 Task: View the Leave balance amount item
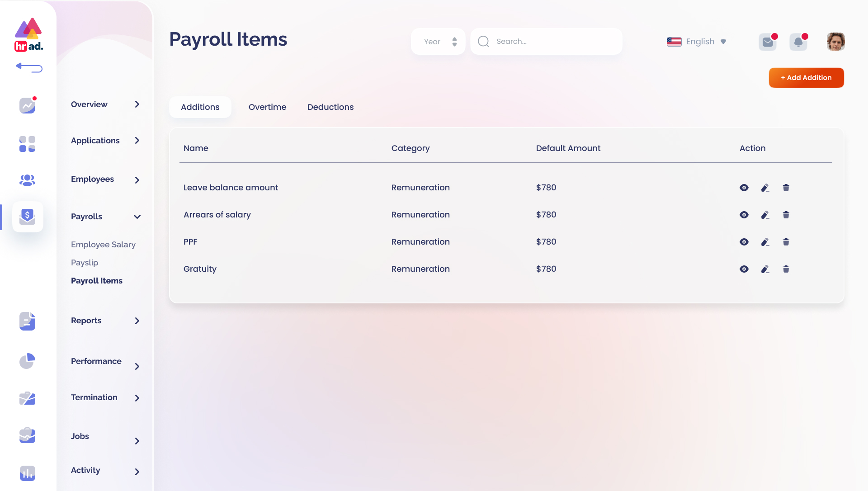click(x=744, y=188)
